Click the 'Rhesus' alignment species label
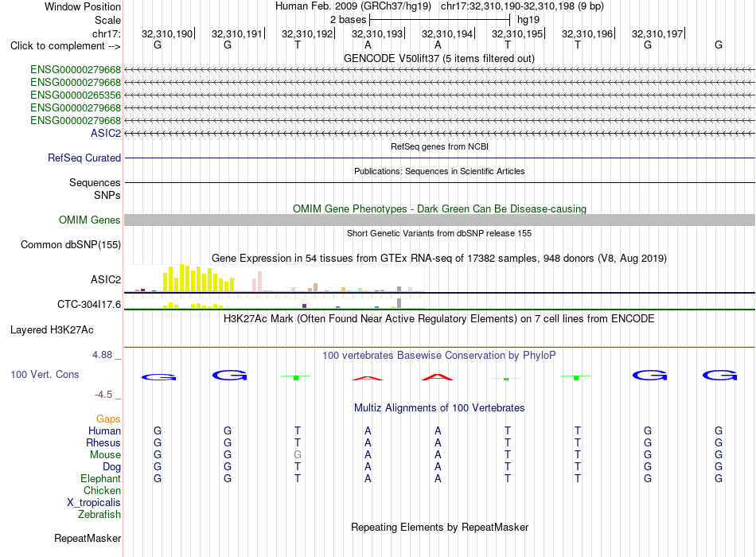The image size is (756, 557). [103, 442]
